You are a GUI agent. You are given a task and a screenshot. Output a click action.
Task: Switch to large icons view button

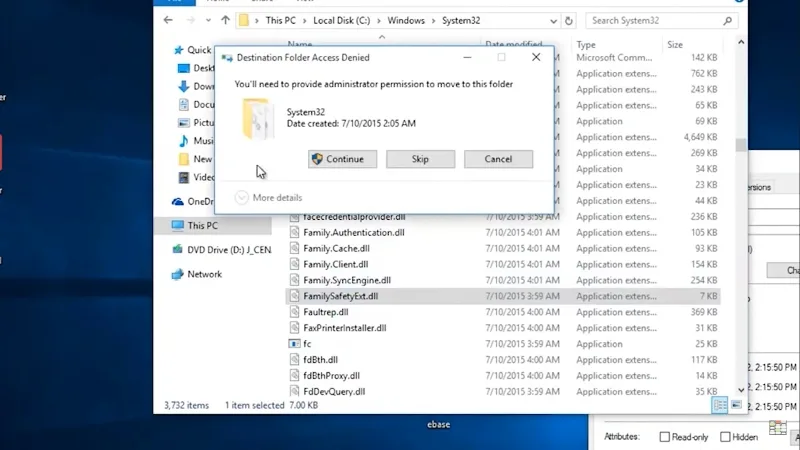tap(736, 405)
